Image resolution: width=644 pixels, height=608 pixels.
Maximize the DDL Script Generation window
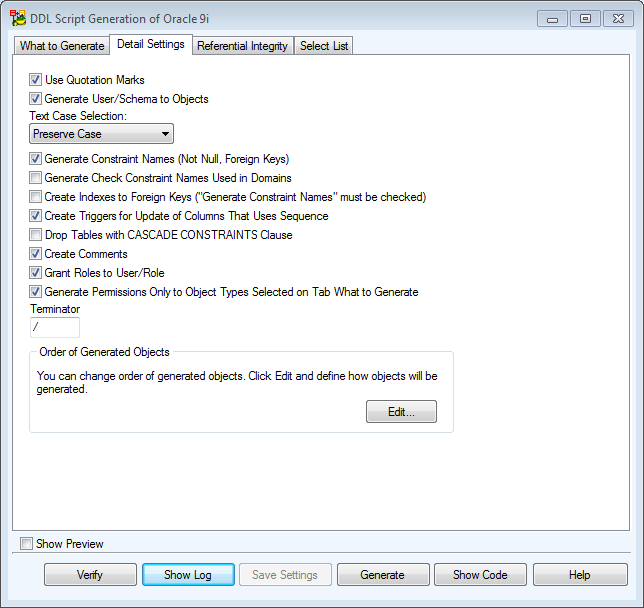[585, 19]
